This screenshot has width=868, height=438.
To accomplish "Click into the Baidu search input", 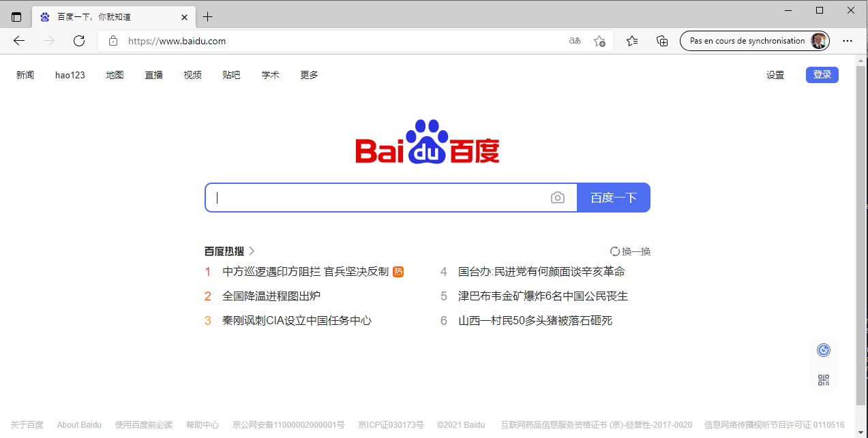I will pyautogui.click(x=391, y=198).
